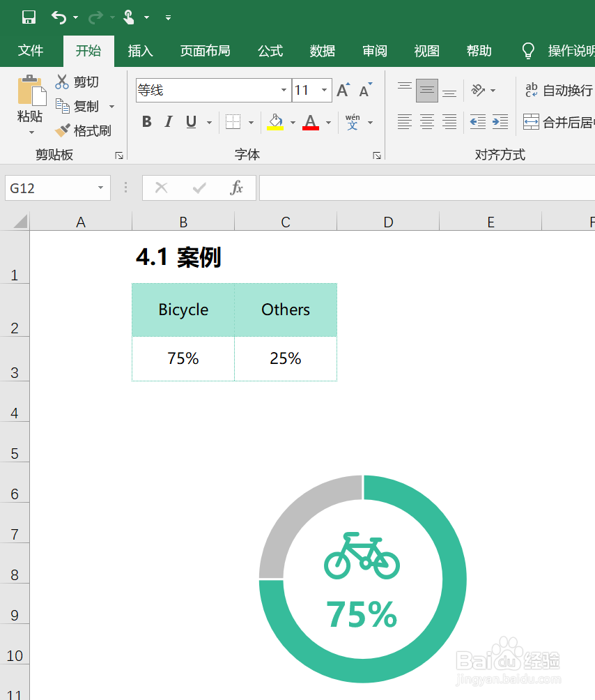Open the 字体 font dialog launcher

[377, 155]
